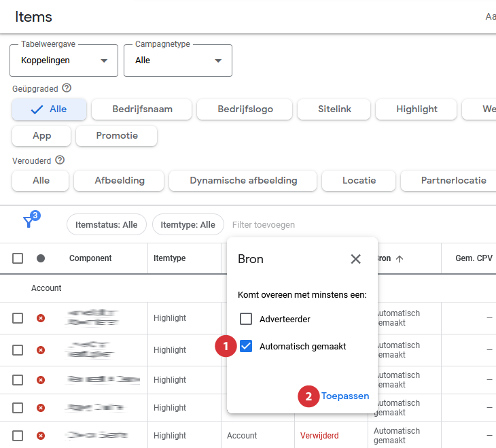
Task: Select checkbox of the Verwijderd row
Action: tap(18, 436)
